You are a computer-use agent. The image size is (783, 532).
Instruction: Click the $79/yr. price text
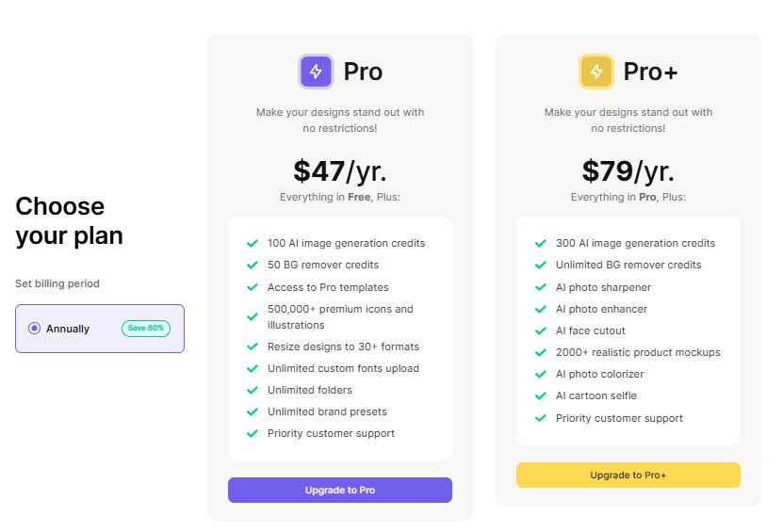(628, 171)
